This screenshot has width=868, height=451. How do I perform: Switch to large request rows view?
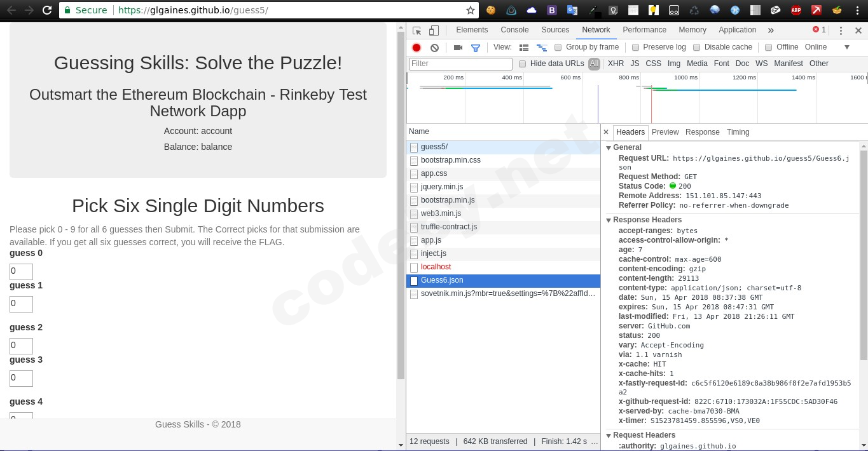(524, 48)
